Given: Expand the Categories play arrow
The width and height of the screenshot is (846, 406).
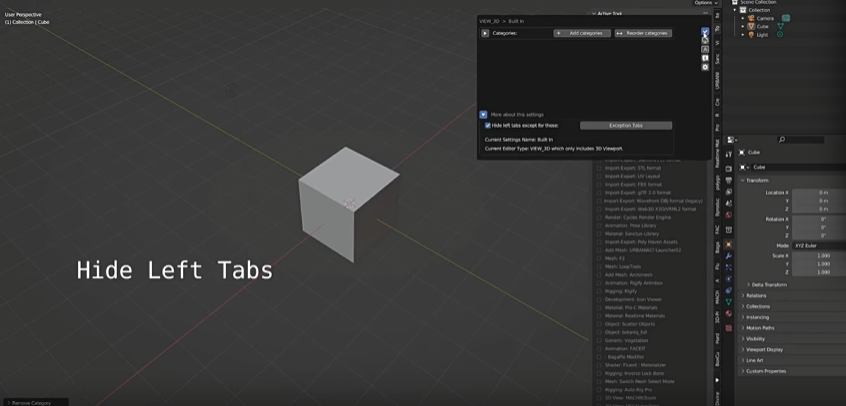Looking at the screenshot, I should click(485, 33).
